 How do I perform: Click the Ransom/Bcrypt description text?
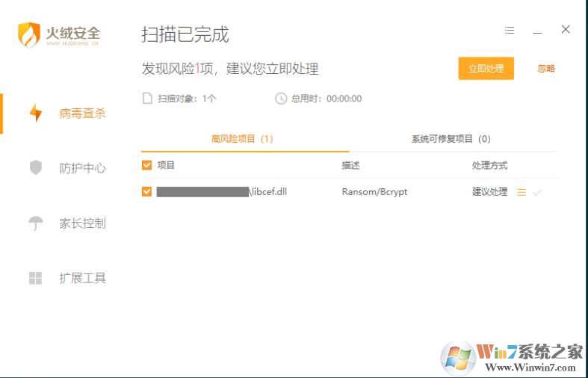pyautogui.click(x=374, y=192)
